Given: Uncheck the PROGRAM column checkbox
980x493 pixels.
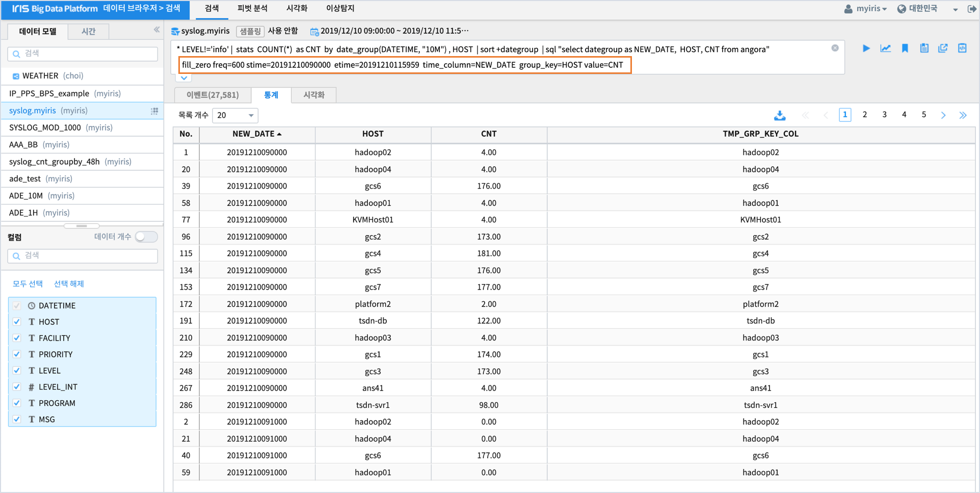Looking at the screenshot, I should [x=17, y=403].
